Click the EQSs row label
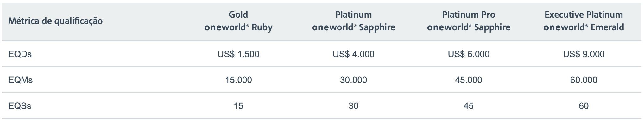The height and width of the screenshot is (120, 644). 20,106
